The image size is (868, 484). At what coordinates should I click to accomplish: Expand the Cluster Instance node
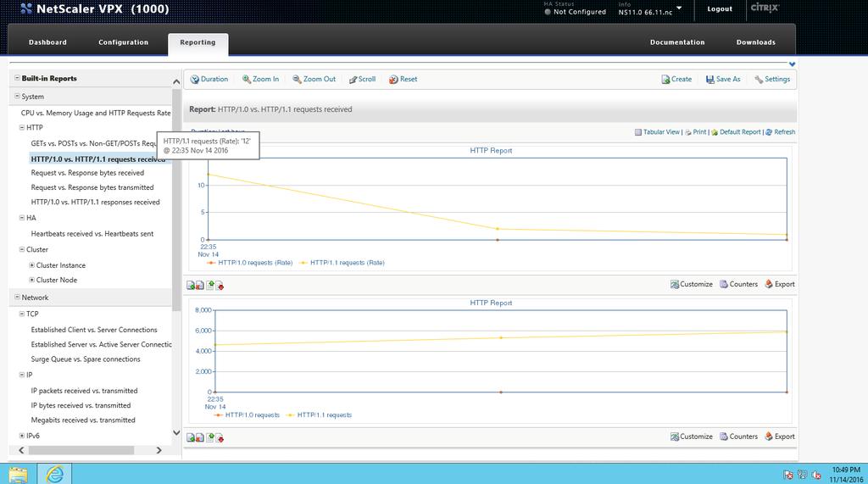(32, 265)
